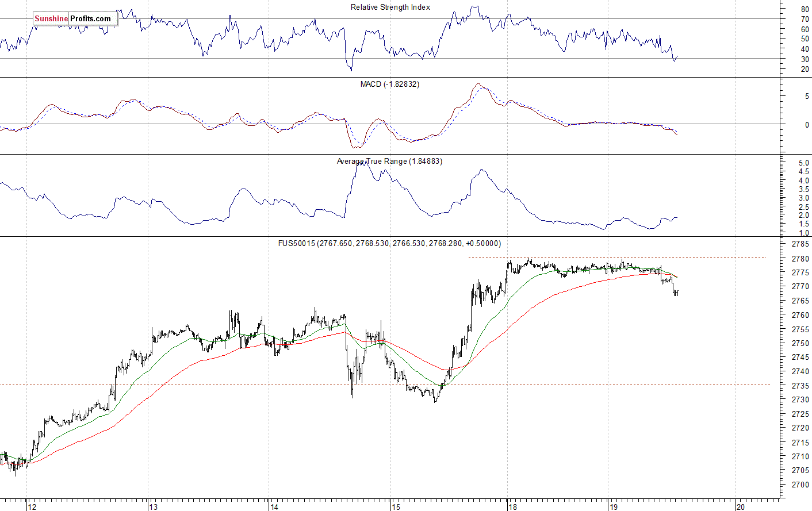Image resolution: width=812 pixels, height=511 pixels.
Task: Click the RSI 30 level axis label
Action: click(x=805, y=59)
